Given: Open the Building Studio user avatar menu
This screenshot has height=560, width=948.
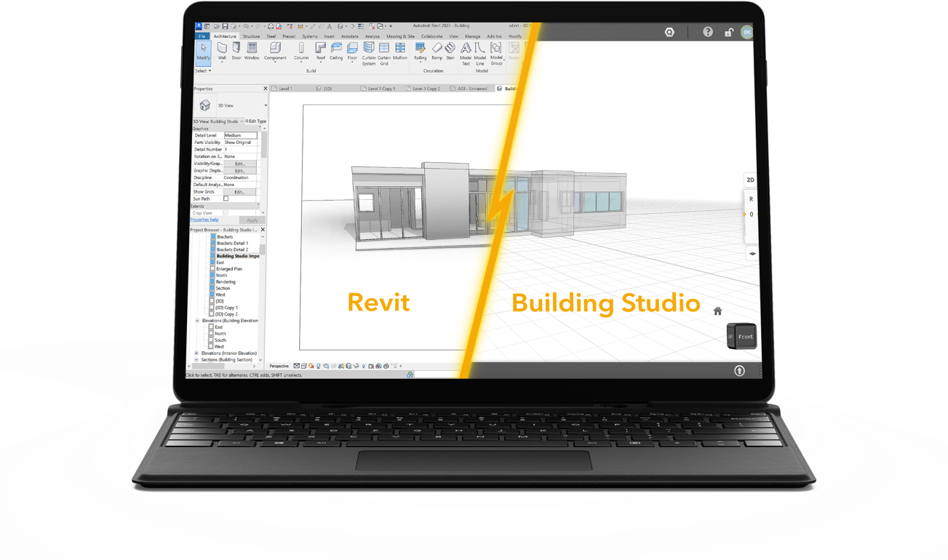Looking at the screenshot, I should tap(746, 32).
